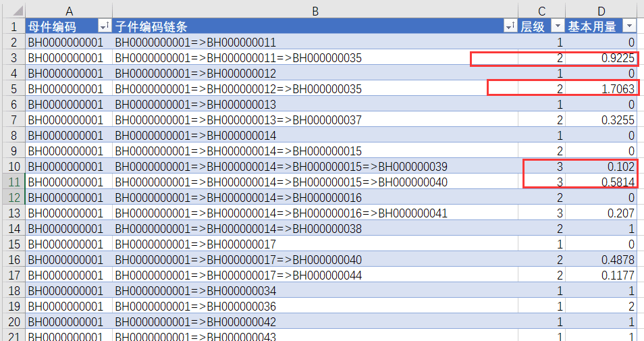Select 基本用量 value 2 in row 19
This screenshot has width=644, height=341.
601,306
